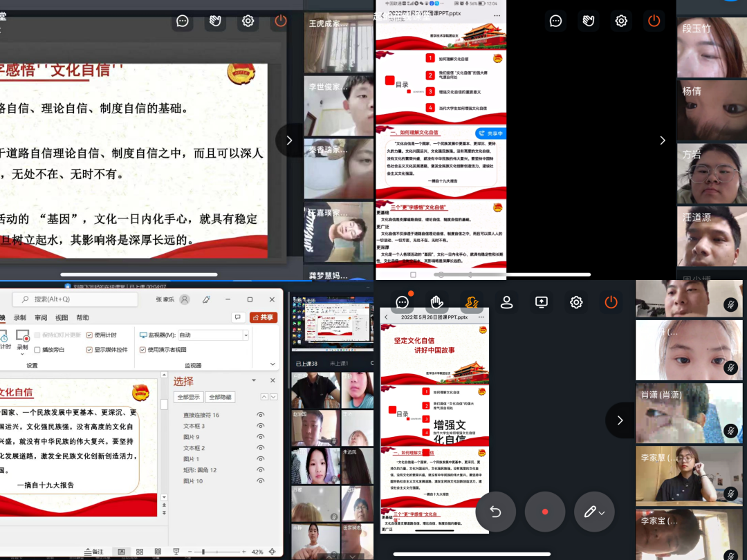The image size is (747, 560).
Task: Open reading view from the status bar
Action: click(x=158, y=552)
